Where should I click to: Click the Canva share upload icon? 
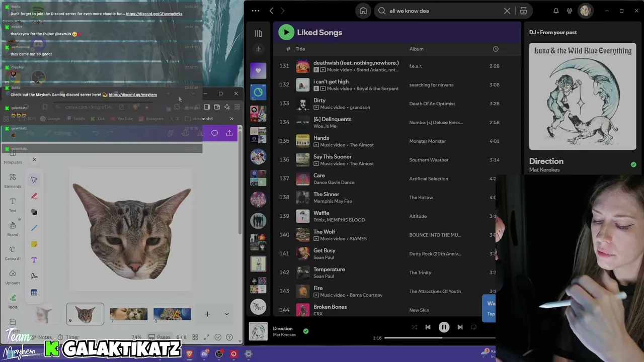pos(229,133)
